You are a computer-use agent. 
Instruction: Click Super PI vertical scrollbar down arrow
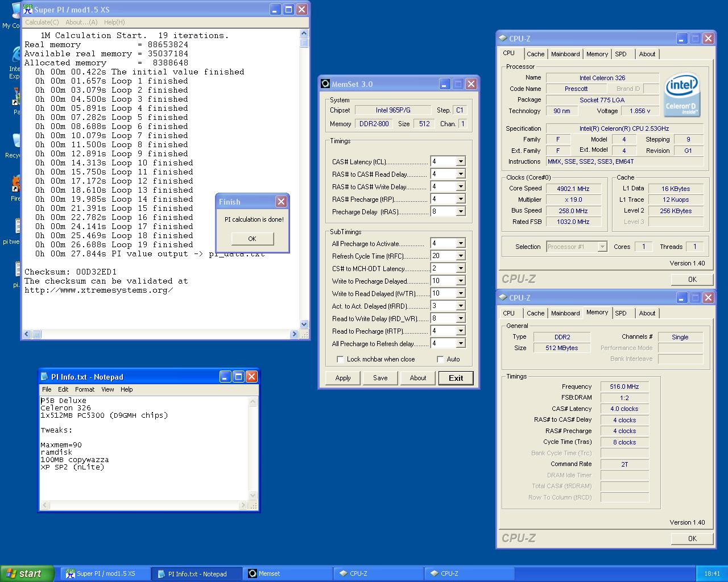[x=304, y=324]
